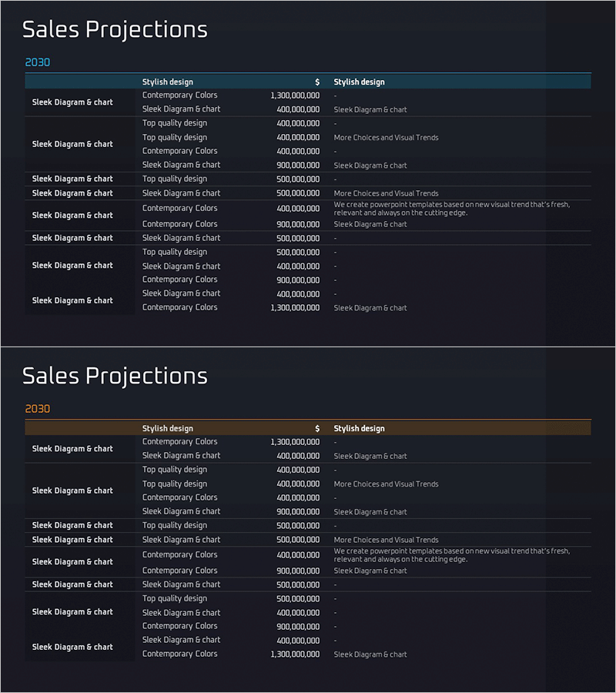Select the blue 2030 year label
The image size is (616, 693).
pos(38,62)
